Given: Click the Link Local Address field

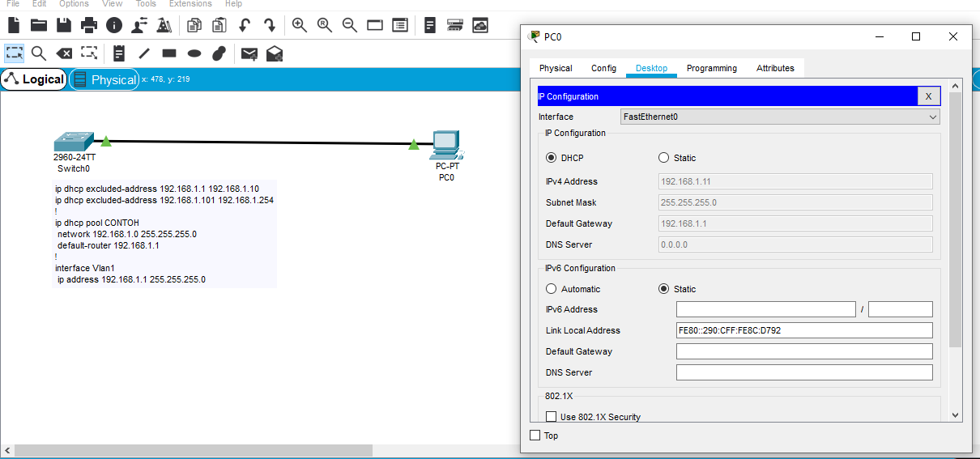Looking at the screenshot, I should click(x=804, y=330).
